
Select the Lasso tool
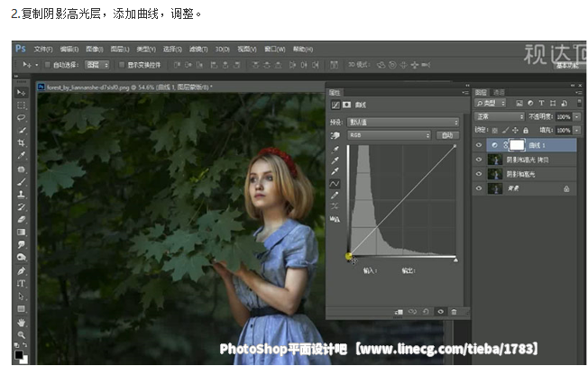pyautogui.click(x=21, y=118)
